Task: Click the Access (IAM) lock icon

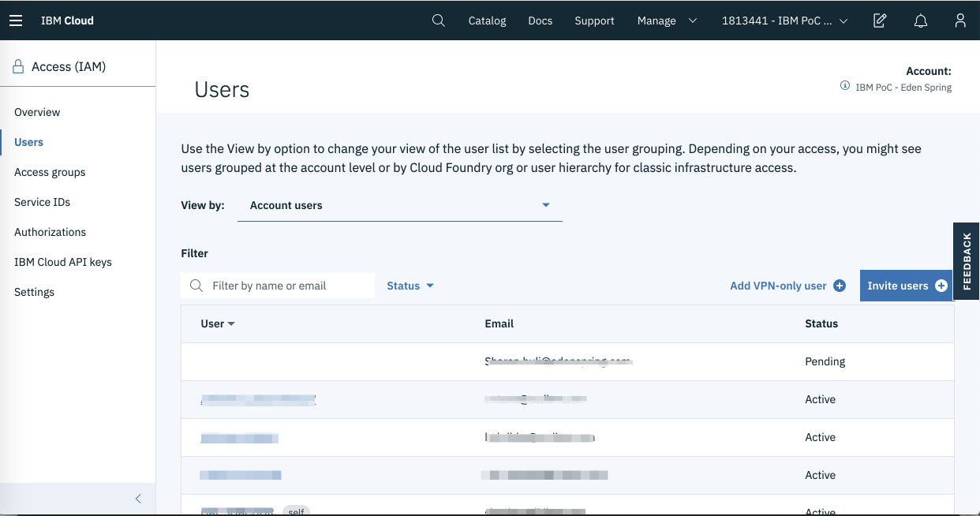Action: [18, 67]
